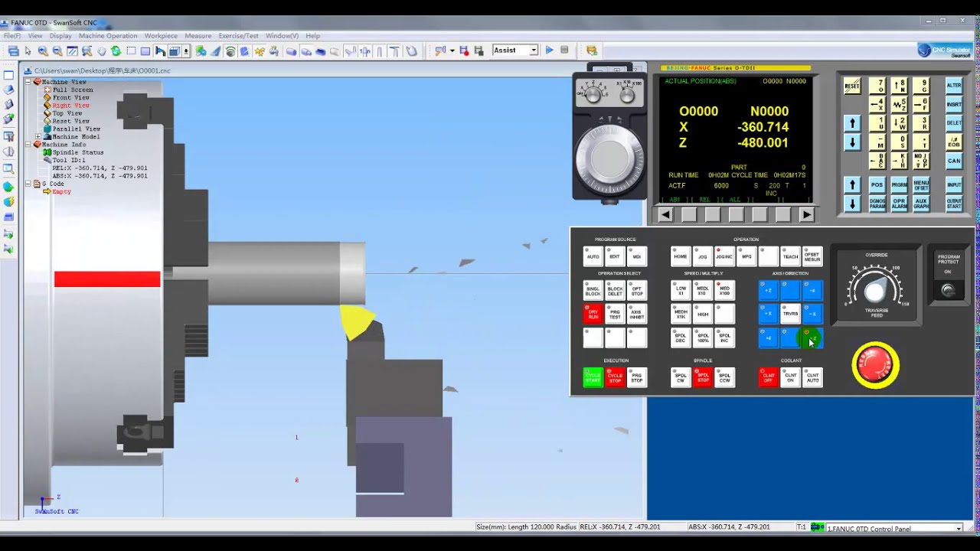This screenshot has width=980, height=551.
Task: Toggle the PROGRAM PROTECT key switch
Action: [x=949, y=291]
